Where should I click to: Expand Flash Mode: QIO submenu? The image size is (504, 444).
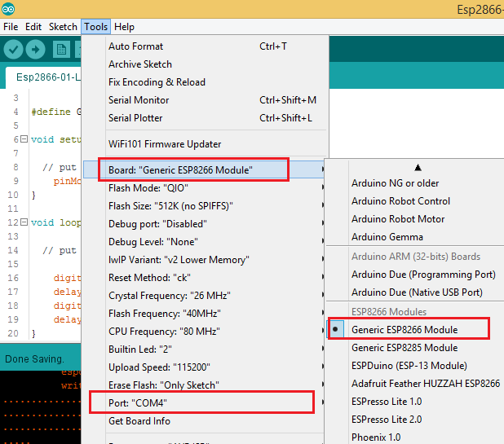point(205,188)
